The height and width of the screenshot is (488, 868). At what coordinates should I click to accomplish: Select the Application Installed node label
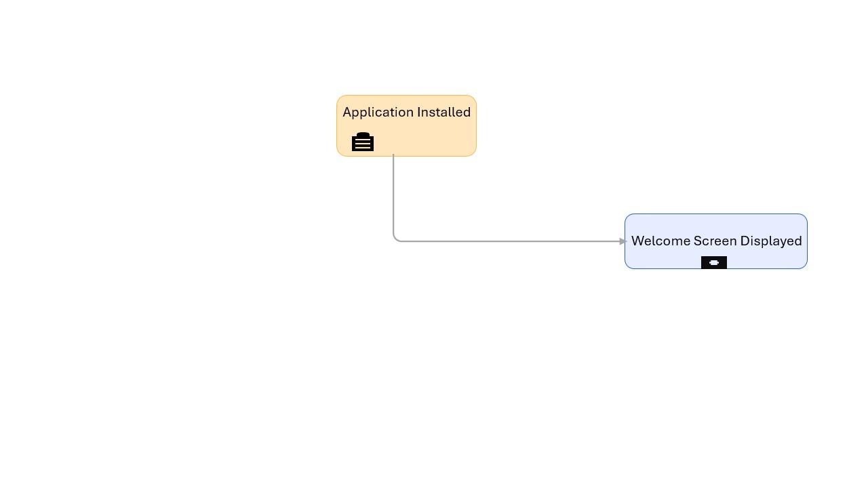click(407, 113)
